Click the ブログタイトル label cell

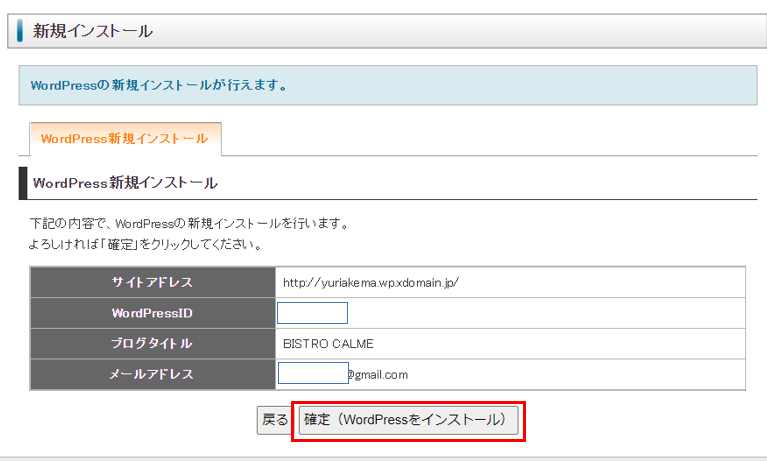152,344
